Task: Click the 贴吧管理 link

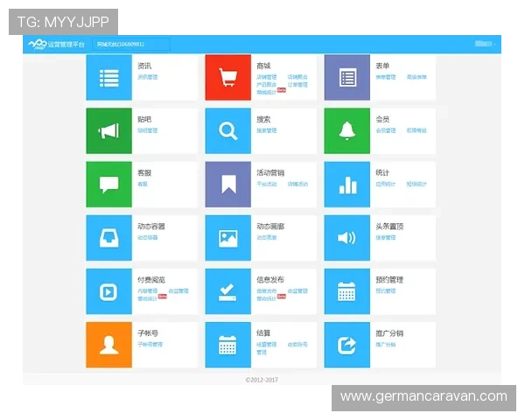Action: point(147,130)
